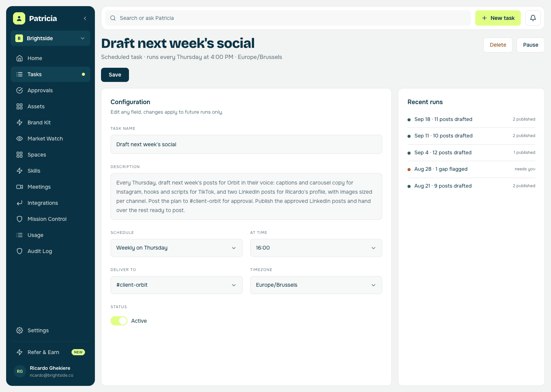Open the At Time dropdown 16:00
The height and width of the screenshot is (392, 551).
pos(316,248)
